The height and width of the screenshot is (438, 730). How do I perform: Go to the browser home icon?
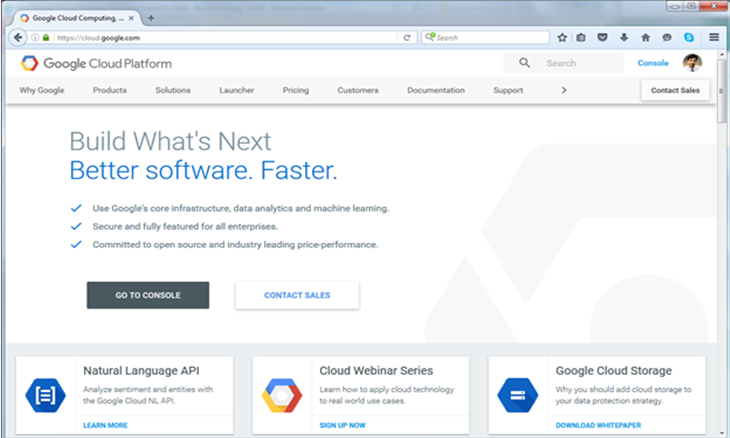[x=645, y=38]
